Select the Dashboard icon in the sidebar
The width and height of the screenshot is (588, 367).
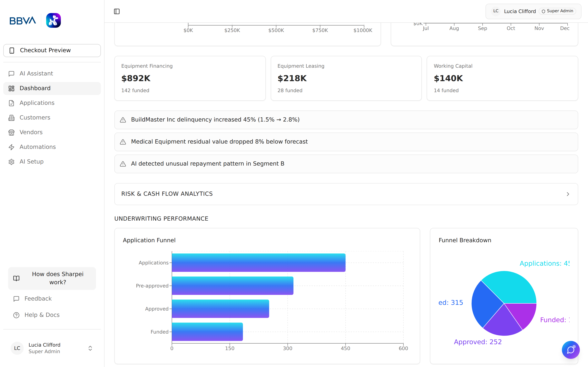[11, 88]
